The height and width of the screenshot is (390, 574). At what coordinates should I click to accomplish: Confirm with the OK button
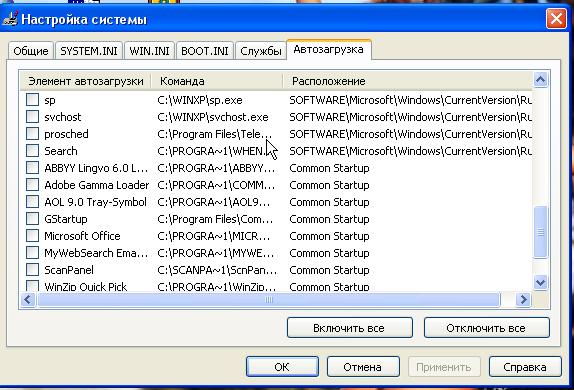(282, 367)
